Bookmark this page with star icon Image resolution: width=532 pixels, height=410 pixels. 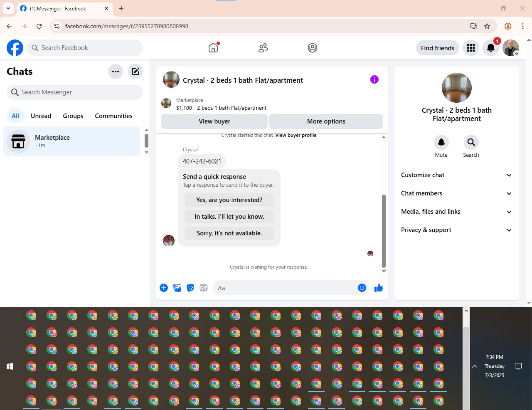coord(487,26)
